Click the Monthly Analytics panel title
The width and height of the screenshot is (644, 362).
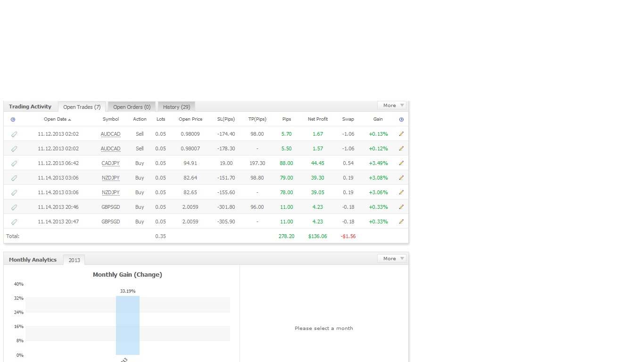(x=33, y=260)
